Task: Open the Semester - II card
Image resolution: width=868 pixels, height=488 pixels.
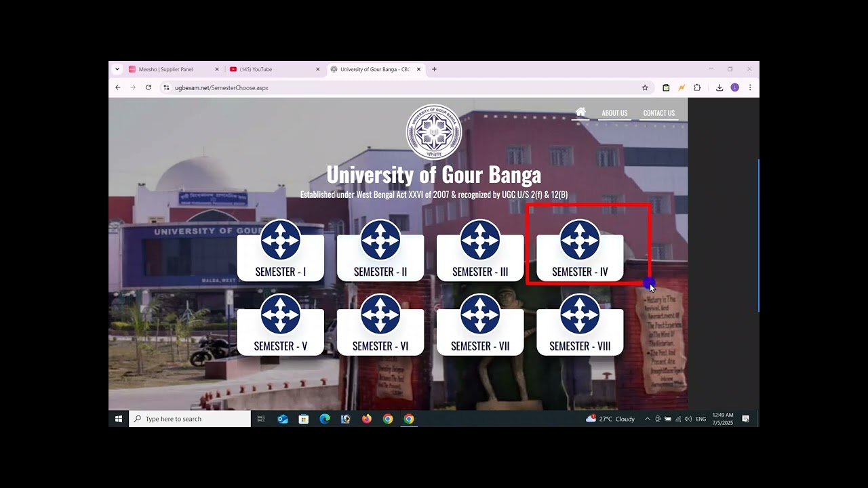Action: tap(380, 251)
